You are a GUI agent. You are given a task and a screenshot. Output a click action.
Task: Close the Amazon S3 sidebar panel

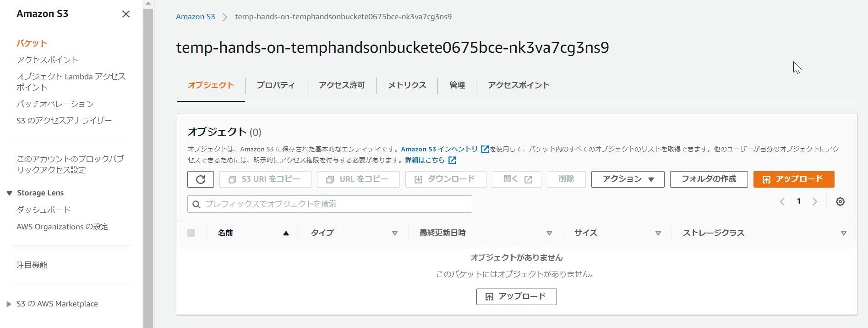click(x=126, y=14)
